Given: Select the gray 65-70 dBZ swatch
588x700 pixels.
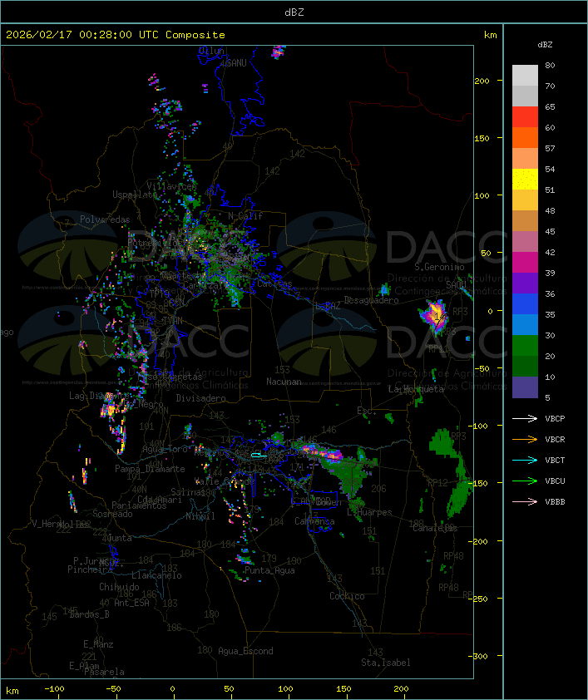Looking at the screenshot, I should (525, 96).
